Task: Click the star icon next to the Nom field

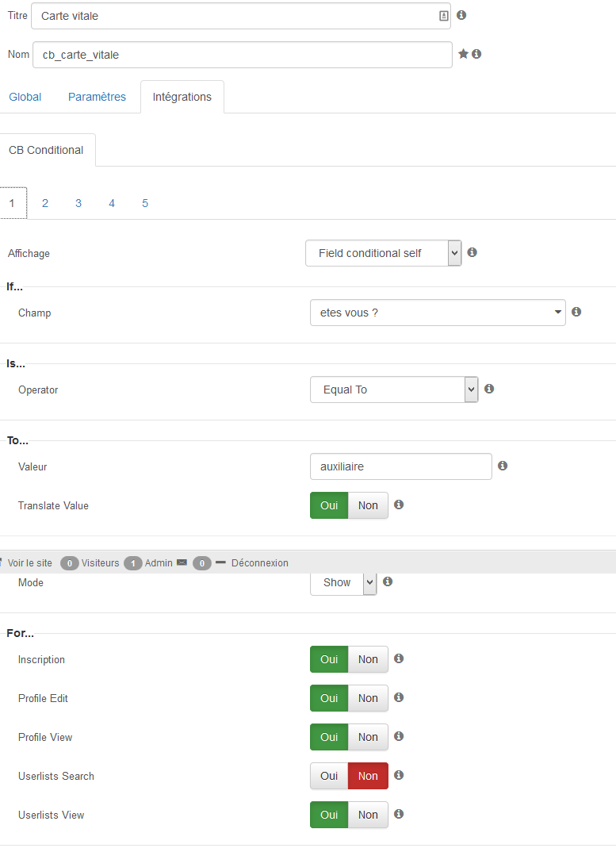Action: point(463,54)
